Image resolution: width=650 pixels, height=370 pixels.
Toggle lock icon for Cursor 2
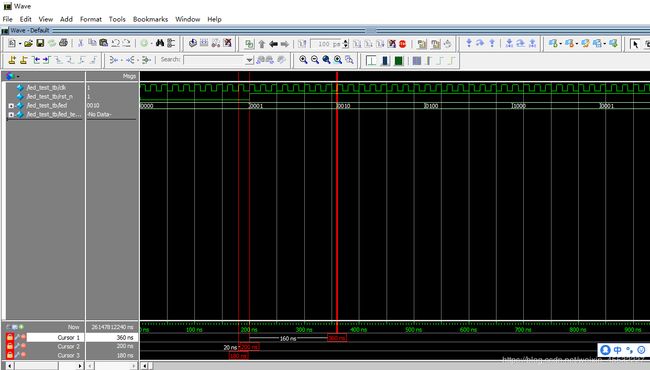pyautogui.click(x=10, y=346)
